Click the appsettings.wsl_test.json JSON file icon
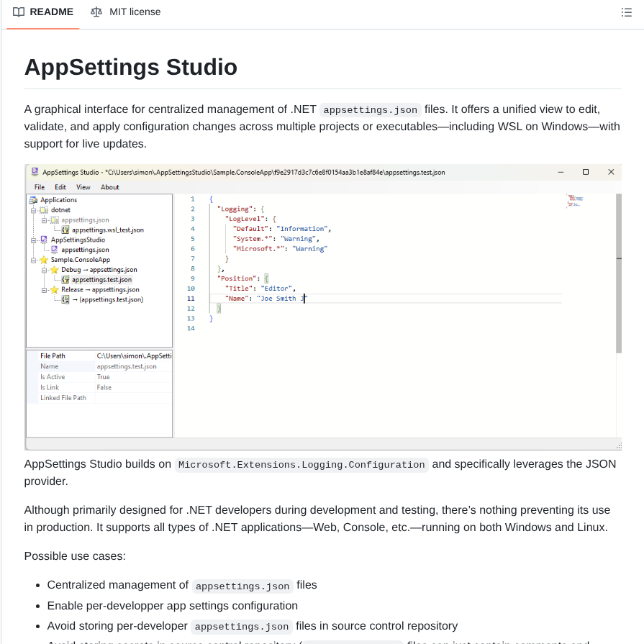 pos(65,230)
